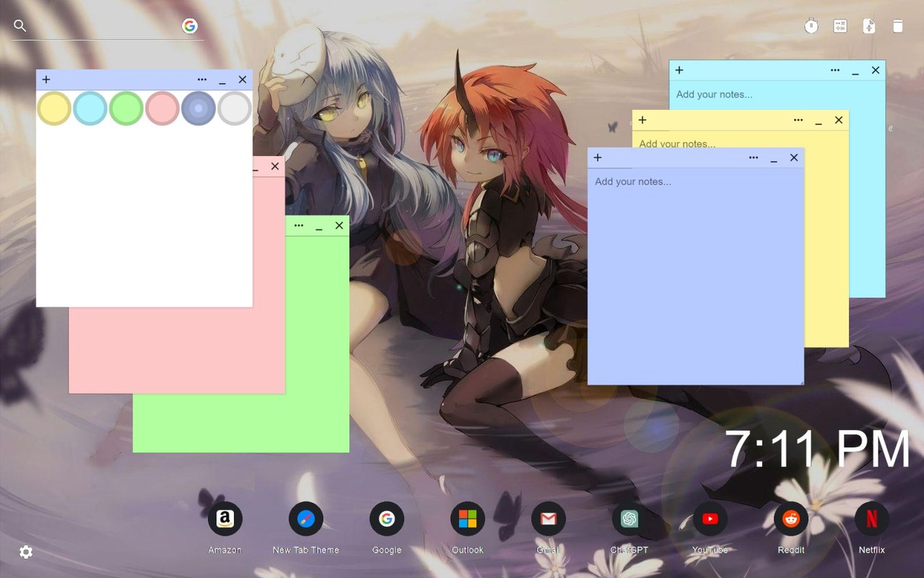Open the yellow note's three-dot menu
Screen dimensions: 924x578
[x=798, y=120]
